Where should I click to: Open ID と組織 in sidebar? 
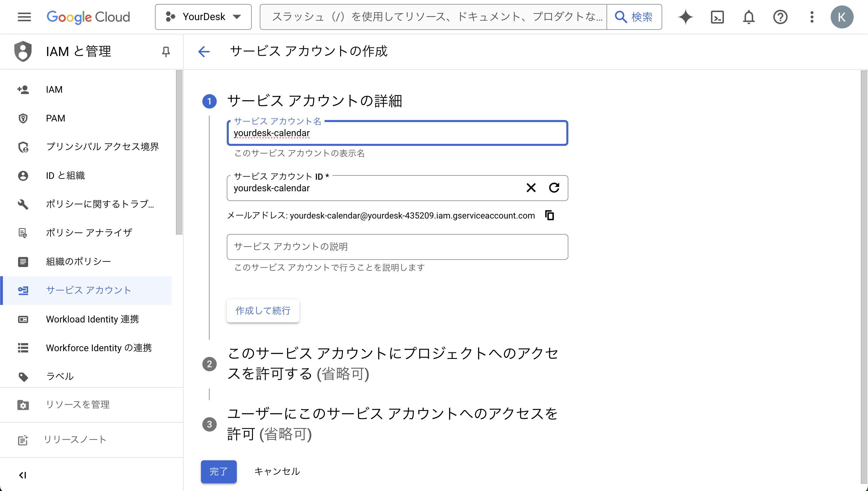(86, 176)
